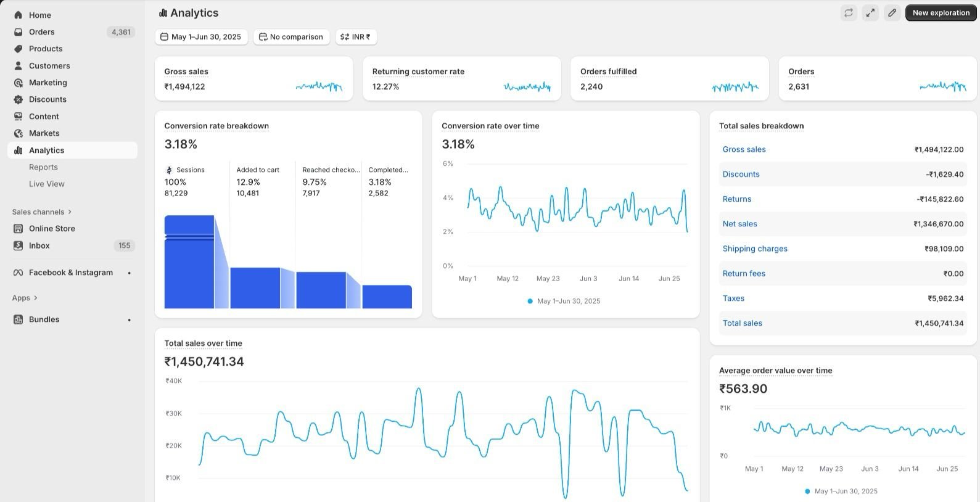Viewport: 980px width, 502px height.
Task: Click the pencil edit dashboard icon
Action: (x=892, y=13)
